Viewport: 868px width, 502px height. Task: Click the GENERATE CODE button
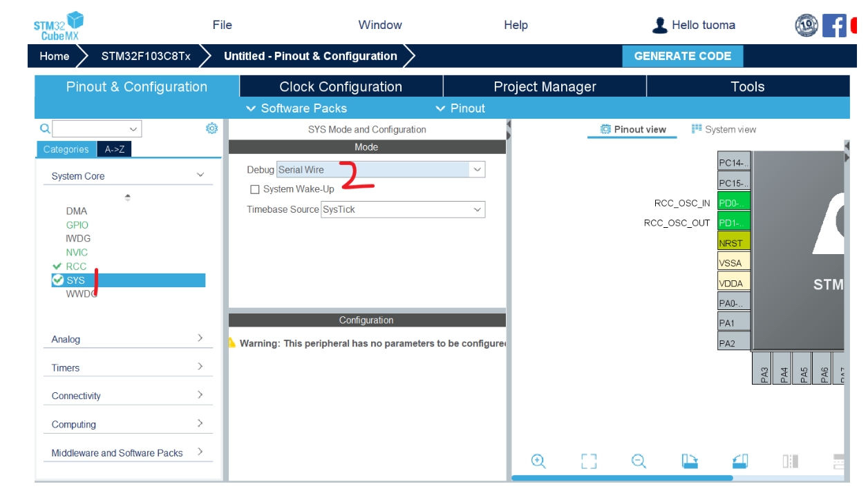pyautogui.click(x=683, y=56)
